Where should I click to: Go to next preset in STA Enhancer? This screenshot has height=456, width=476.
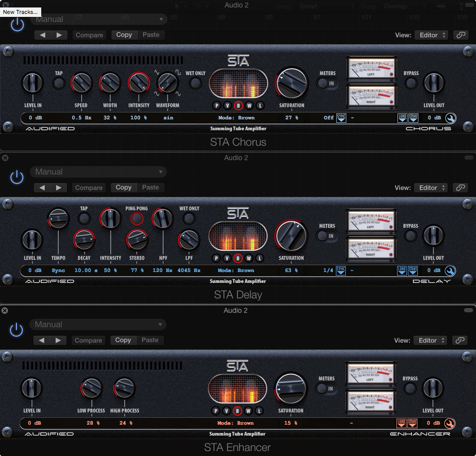click(58, 340)
